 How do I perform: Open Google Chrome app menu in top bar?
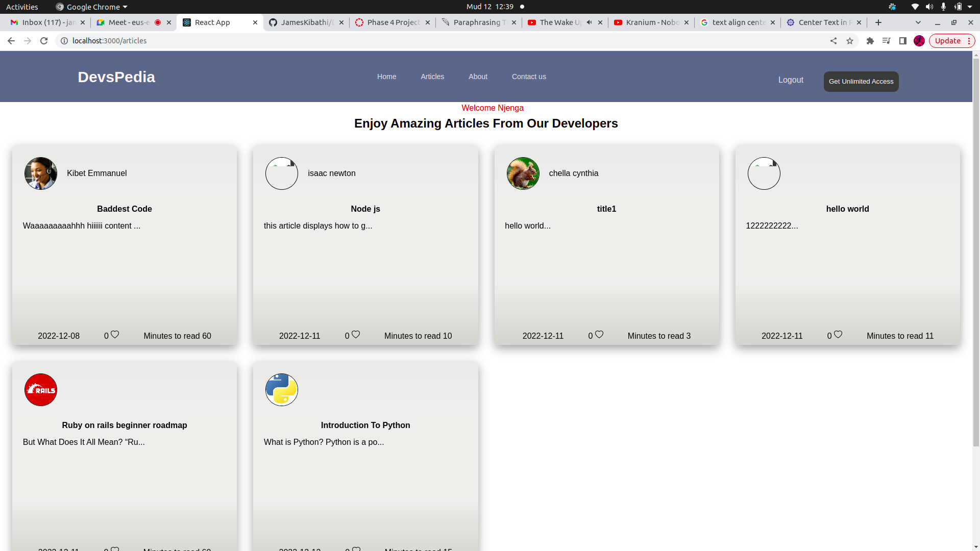92,7
